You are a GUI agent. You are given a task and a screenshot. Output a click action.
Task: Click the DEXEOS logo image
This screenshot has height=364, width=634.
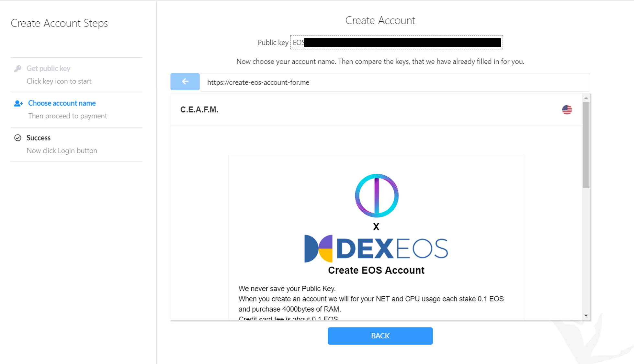(376, 248)
